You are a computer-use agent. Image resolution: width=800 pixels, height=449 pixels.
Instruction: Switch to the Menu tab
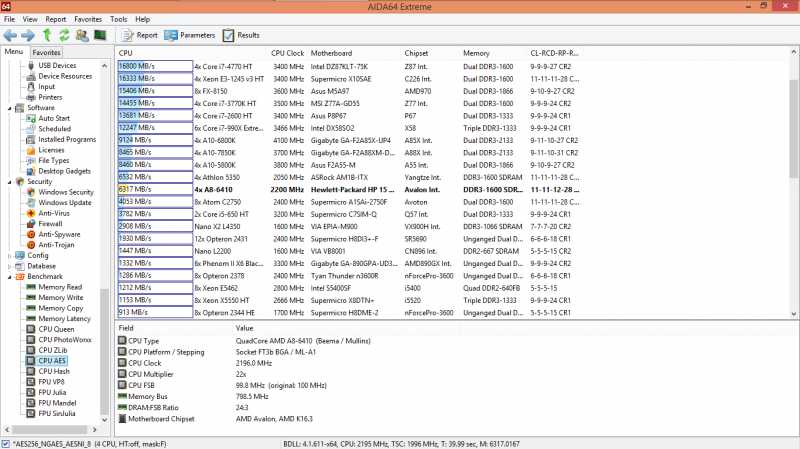14,52
